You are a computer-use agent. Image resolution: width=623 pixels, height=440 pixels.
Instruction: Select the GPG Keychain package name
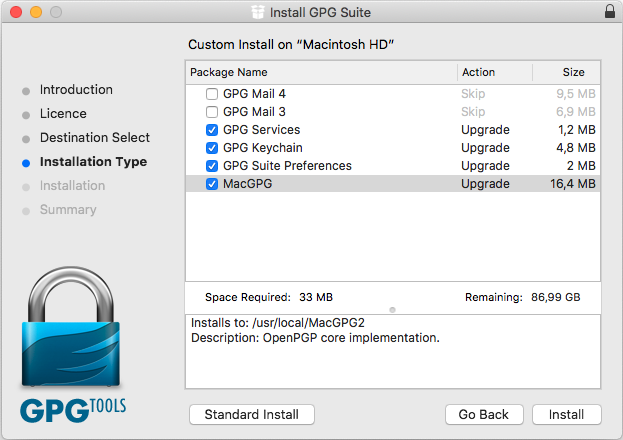coord(263,148)
